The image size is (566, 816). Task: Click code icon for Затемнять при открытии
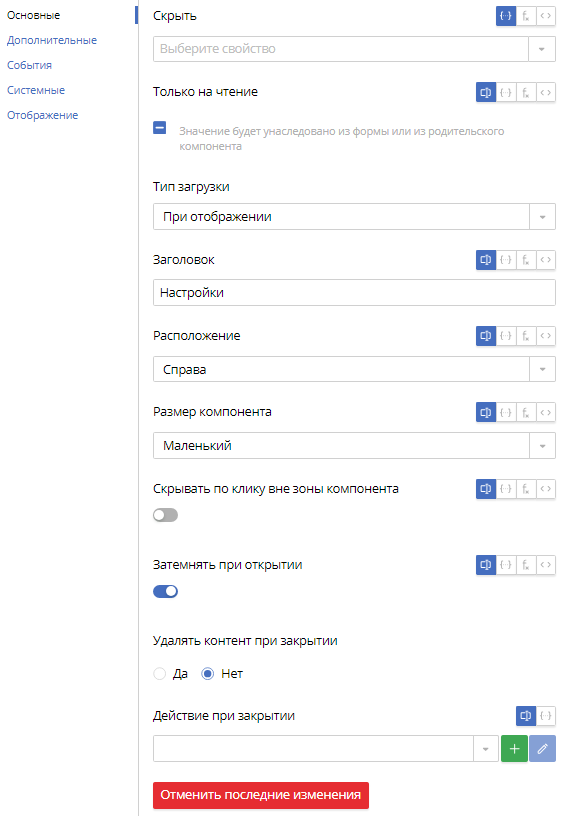[546, 565]
